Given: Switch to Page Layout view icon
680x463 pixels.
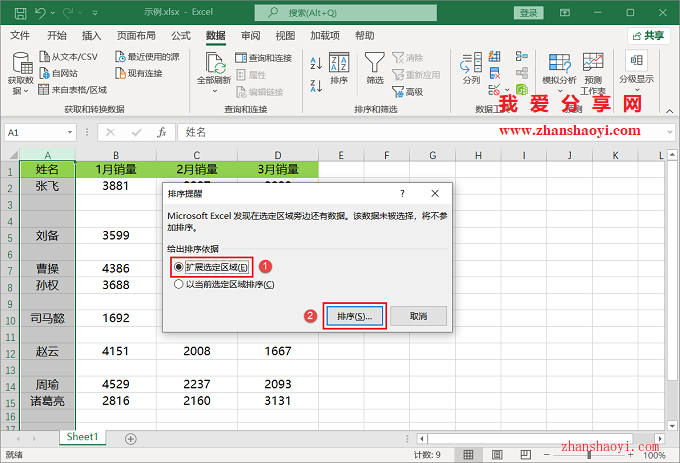Looking at the screenshot, I should 497,455.
